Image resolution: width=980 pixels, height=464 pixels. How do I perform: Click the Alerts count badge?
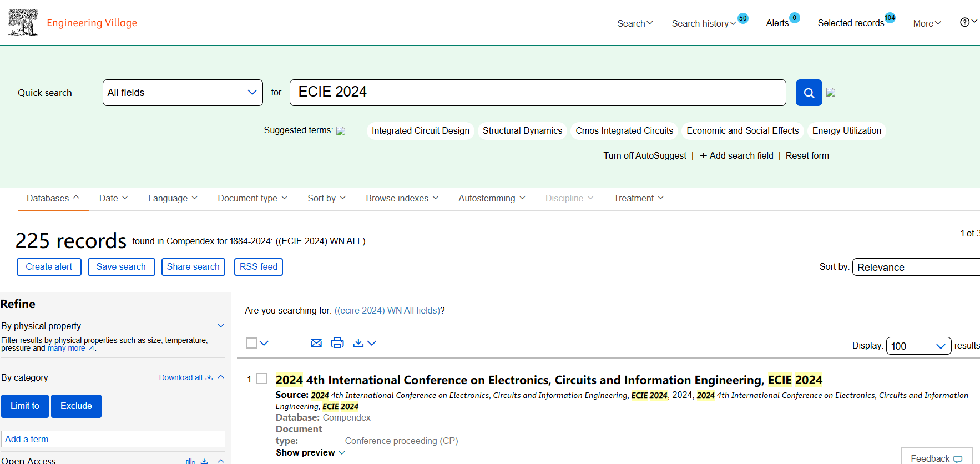[795, 18]
